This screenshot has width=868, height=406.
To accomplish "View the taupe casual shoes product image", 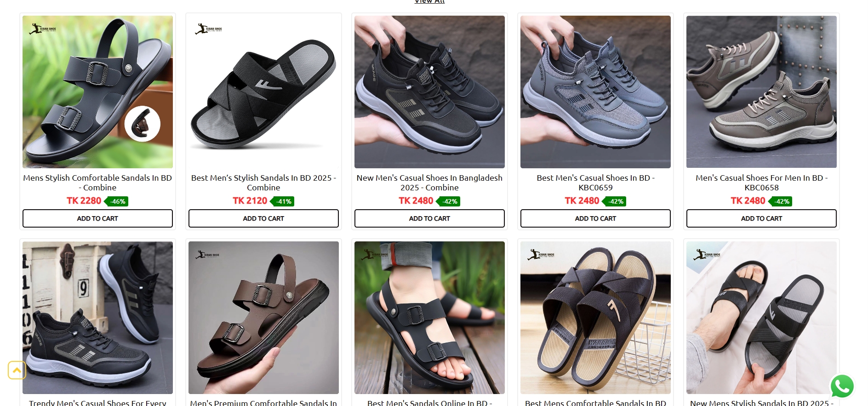I will pos(761,92).
